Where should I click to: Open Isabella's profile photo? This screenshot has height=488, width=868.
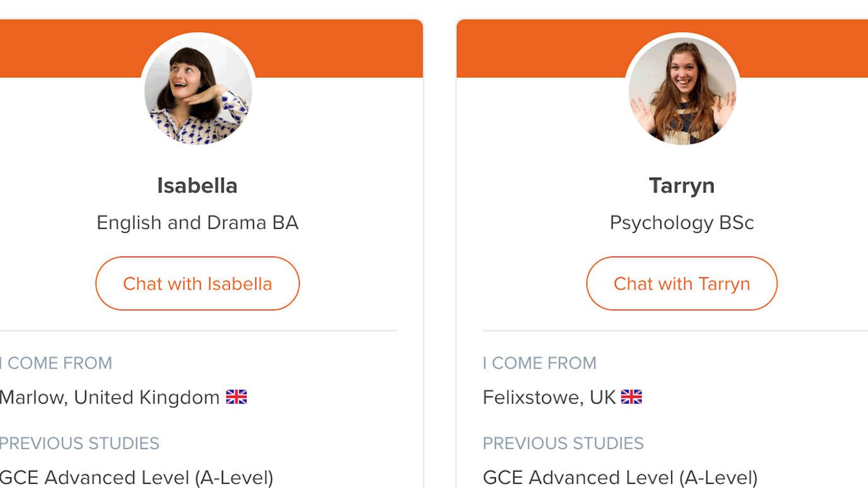197,90
